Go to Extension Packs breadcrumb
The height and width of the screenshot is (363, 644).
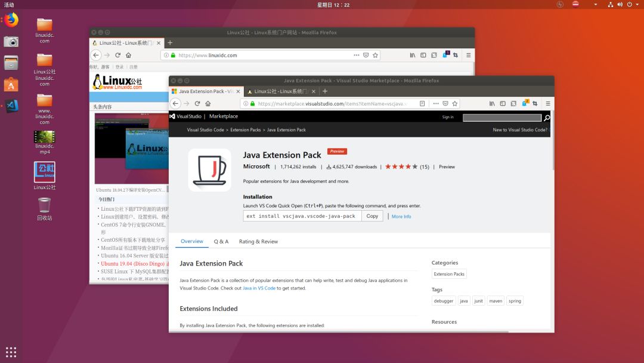point(245,130)
